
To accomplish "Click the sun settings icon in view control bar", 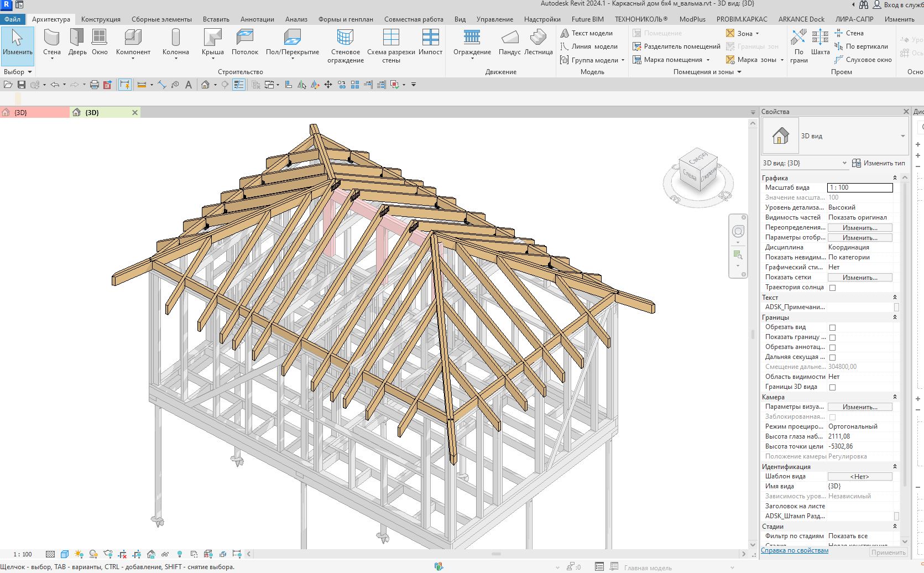I will (79, 554).
